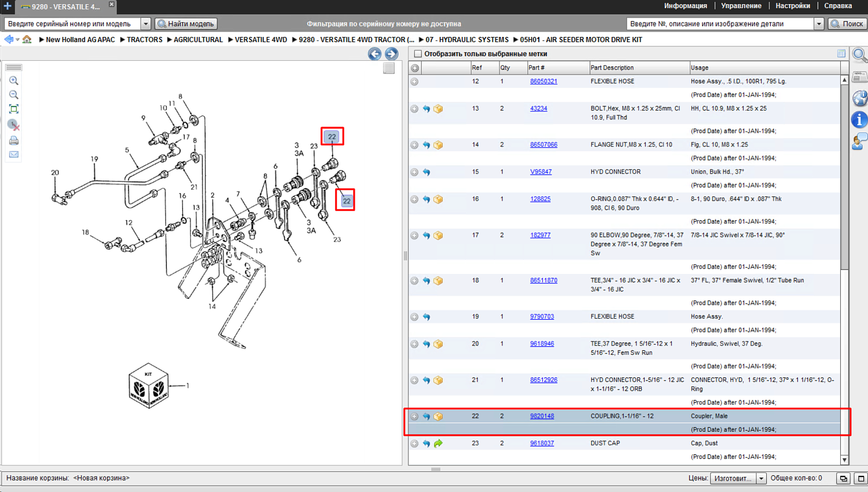This screenshot has height=492, width=868.
Task: Click the blue back arrow in breadcrumb
Action: tap(9, 39)
